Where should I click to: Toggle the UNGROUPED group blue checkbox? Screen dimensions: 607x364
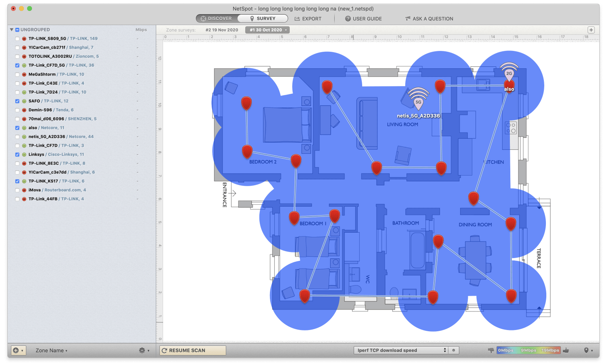[x=17, y=30]
